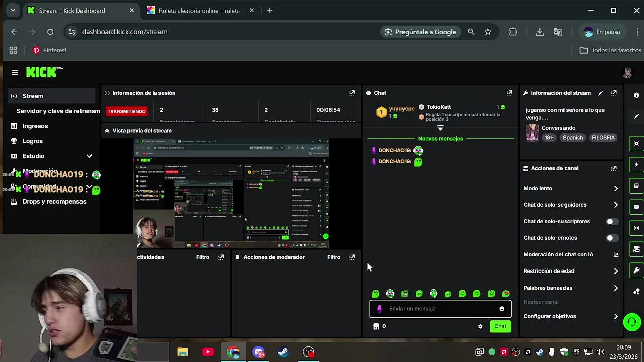Expand the pinned gift subscription banner arrow

pos(440,128)
